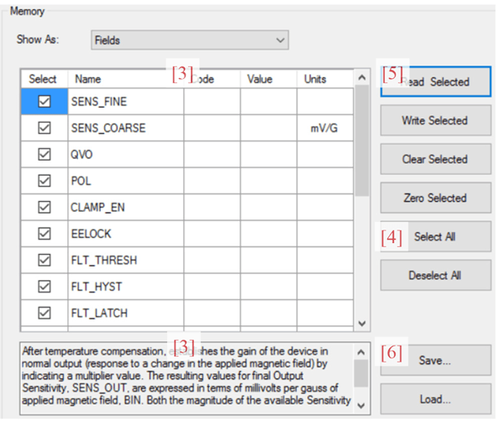Click the table scroll up arrow
This screenshot has height=428, width=504.
(362, 77)
